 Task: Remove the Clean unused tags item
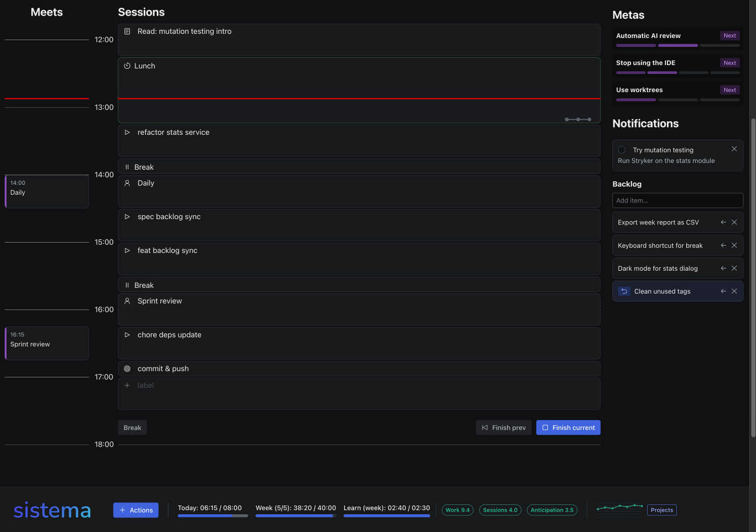(x=734, y=292)
